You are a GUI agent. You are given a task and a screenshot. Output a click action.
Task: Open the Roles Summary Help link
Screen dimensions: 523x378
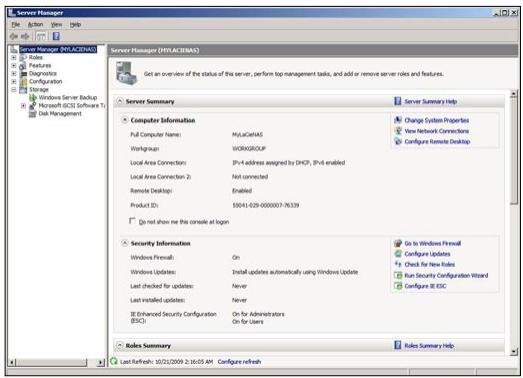[x=429, y=346]
